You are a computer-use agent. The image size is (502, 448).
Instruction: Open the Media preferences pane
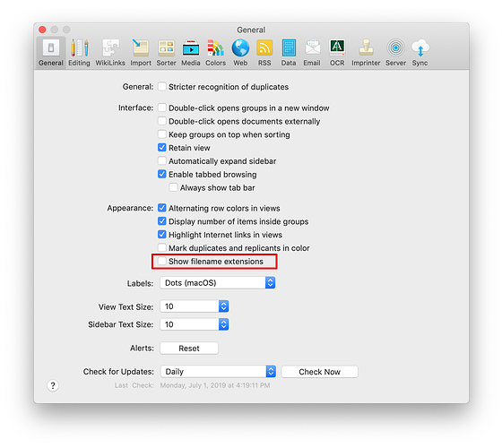pyautogui.click(x=191, y=53)
